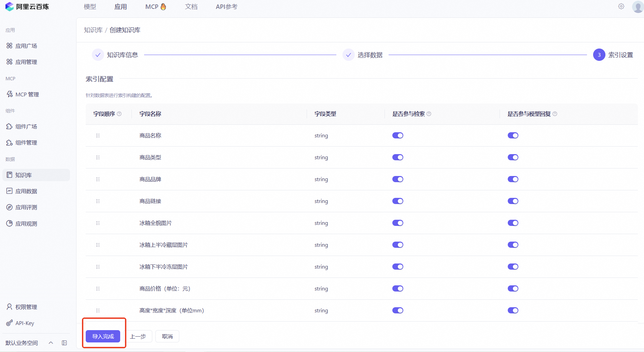Click the drag handle for 商品名称 row
Viewport: 644px width, 352px height.
(x=98, y=136)
